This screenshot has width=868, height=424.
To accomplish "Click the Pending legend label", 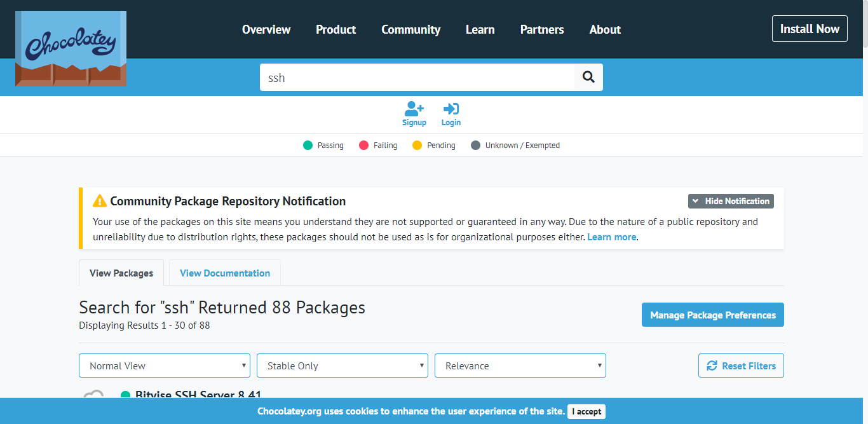I will pyautogui.click(x=441, y=146).
